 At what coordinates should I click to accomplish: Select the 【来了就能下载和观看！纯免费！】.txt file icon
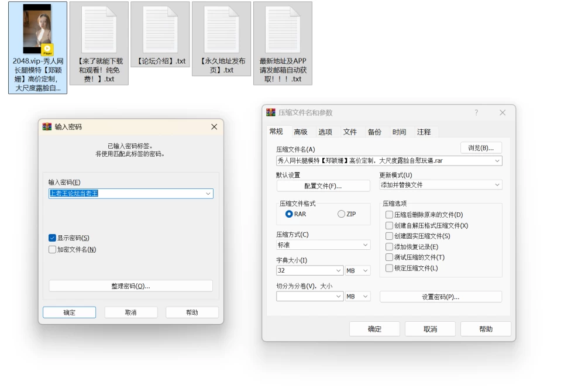pos(99,30)
